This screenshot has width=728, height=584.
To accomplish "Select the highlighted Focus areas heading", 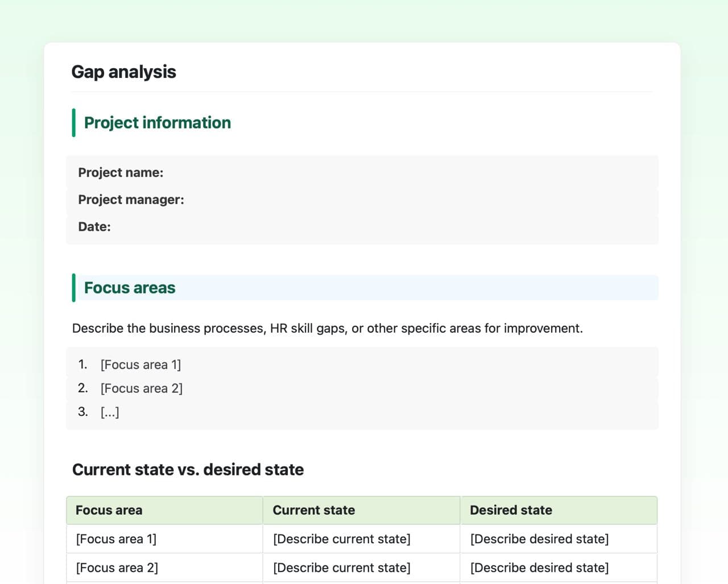I will (x=130, y=288).
